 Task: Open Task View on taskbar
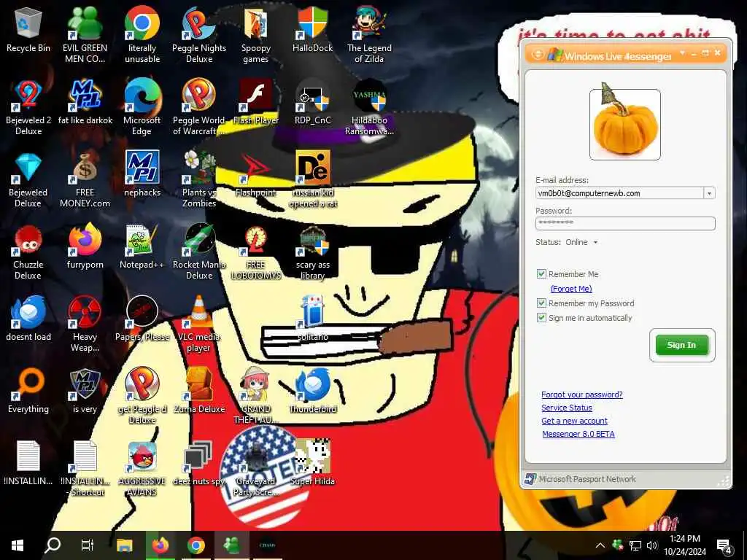click(88, 545)
